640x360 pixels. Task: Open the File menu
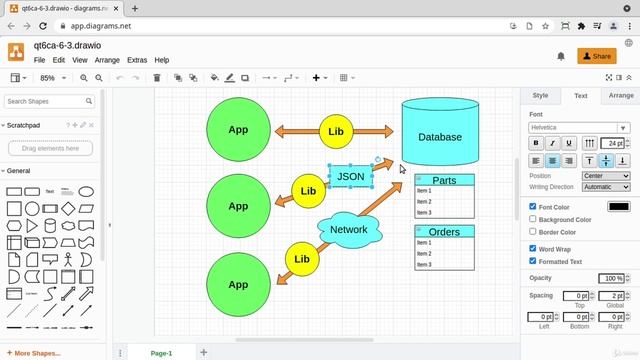coord(39,60)
